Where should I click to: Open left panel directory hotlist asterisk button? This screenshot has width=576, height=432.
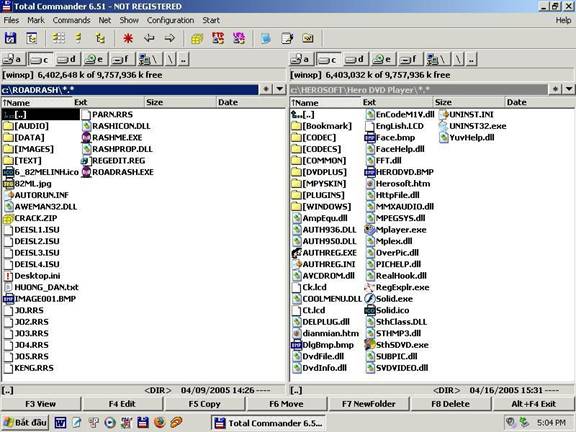[266, 89]
